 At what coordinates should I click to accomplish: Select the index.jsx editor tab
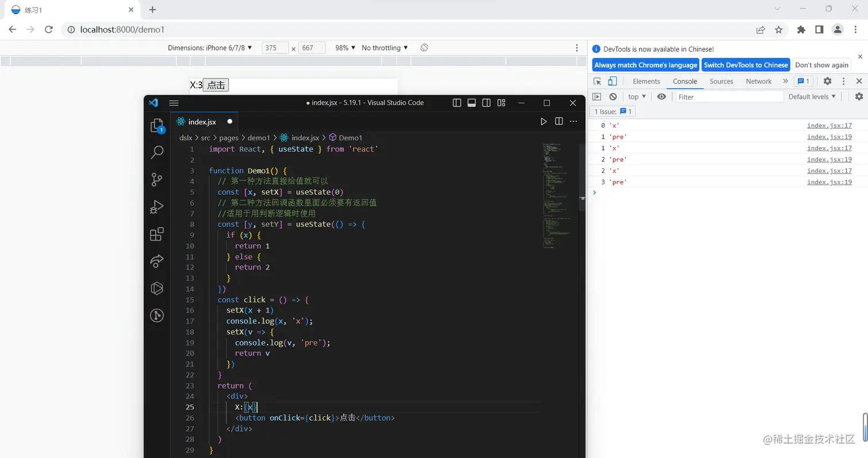(202, 121)
